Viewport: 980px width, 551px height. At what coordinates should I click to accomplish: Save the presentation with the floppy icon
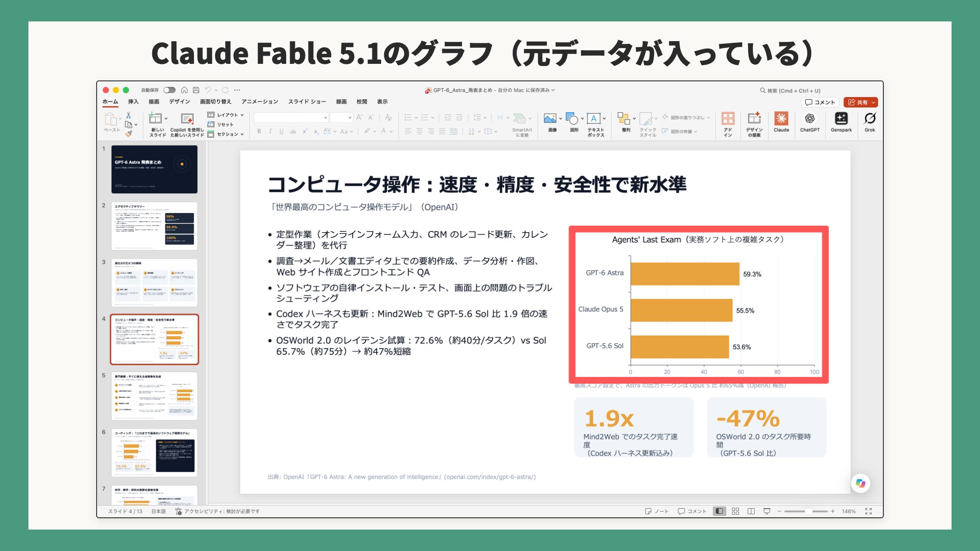pos(196,90)
